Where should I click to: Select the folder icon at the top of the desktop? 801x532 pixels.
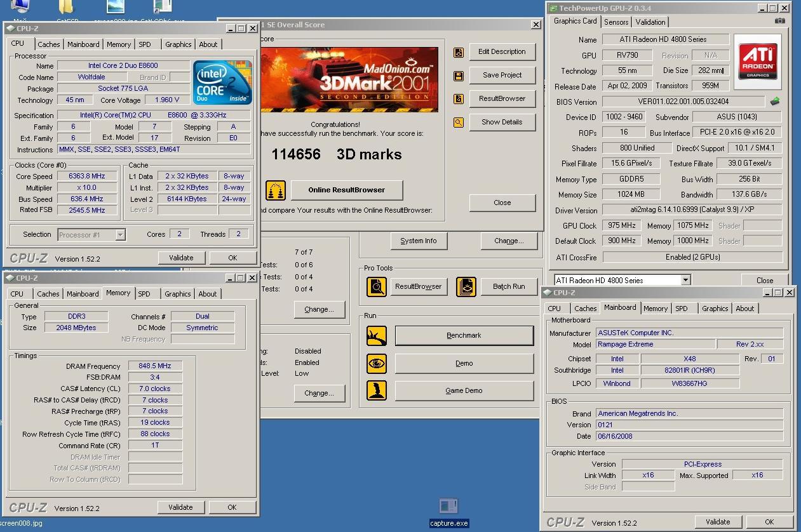66,7
